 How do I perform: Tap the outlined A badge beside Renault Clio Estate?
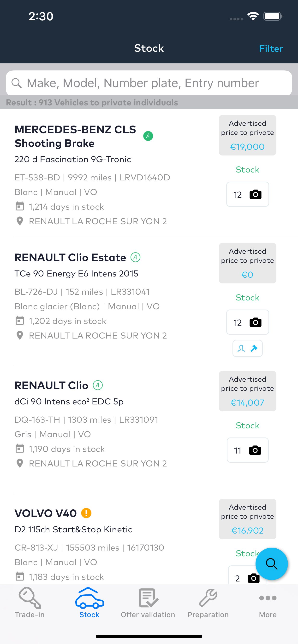[136, 257]
